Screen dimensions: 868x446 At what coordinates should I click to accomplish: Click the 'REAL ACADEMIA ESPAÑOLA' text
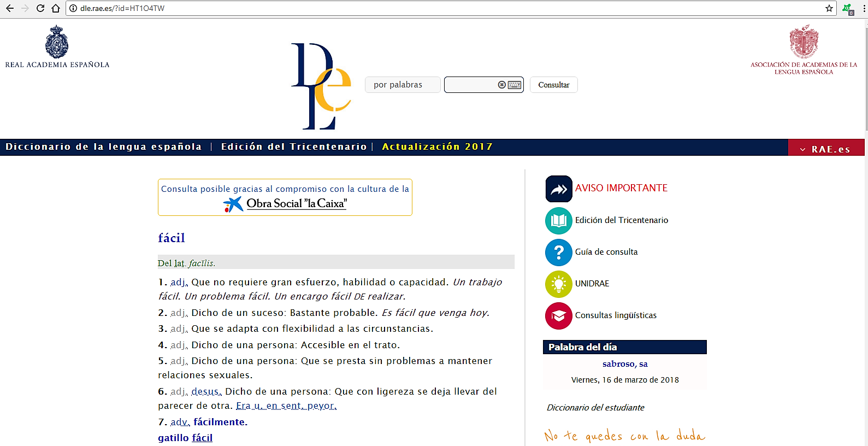[x=57, y=64]
